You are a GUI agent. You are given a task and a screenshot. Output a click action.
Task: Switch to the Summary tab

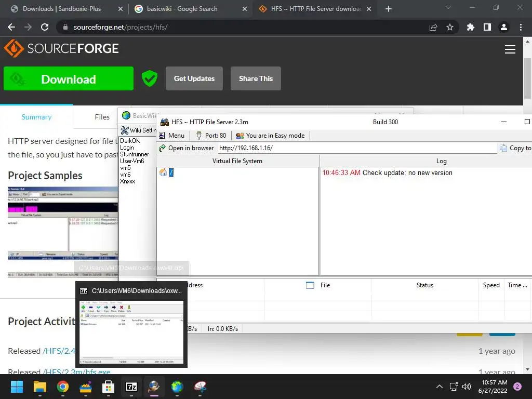click(36, 117)
